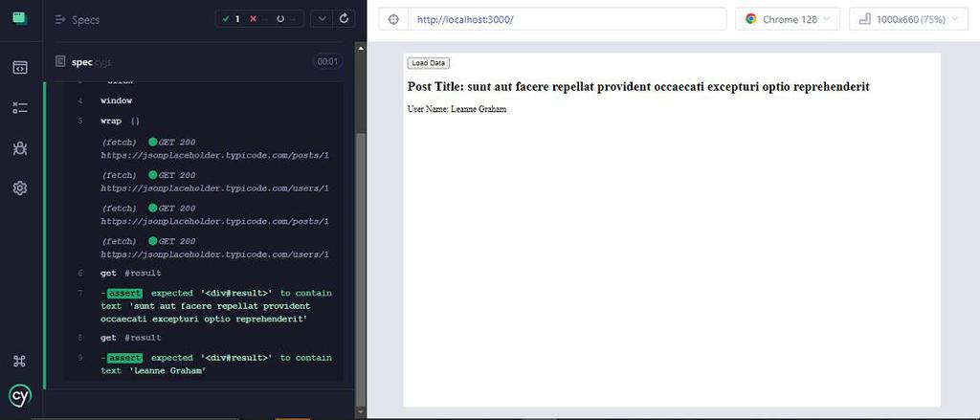
Task: Click the localhost:3000 URL field
Action: coord(568,19)
